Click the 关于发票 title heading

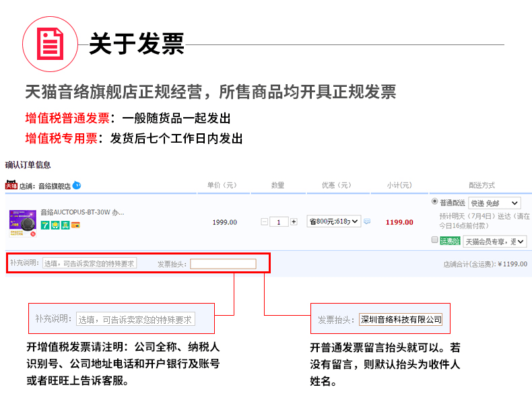(x=137, y=44)
